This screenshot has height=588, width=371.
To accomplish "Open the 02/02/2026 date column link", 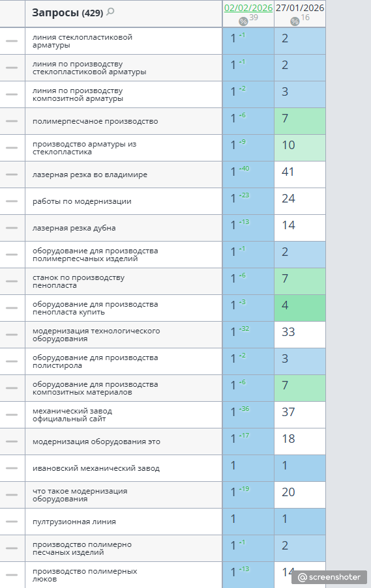I will point(248,8).
